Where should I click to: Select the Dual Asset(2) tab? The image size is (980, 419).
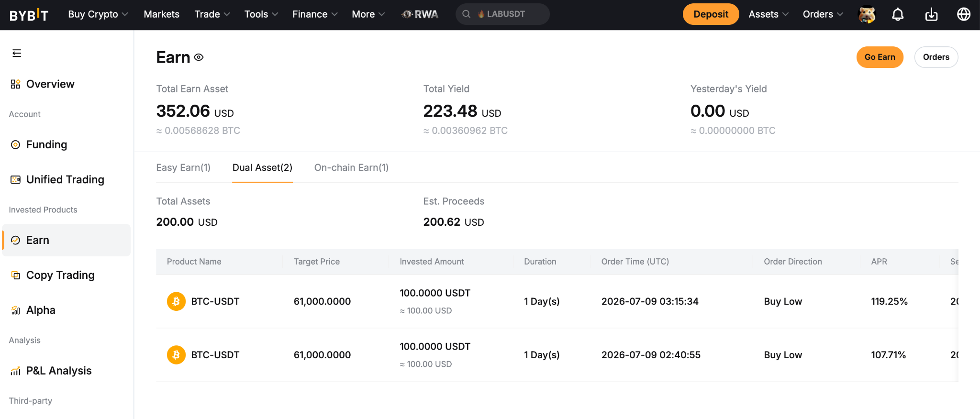(x=262, y=168)
